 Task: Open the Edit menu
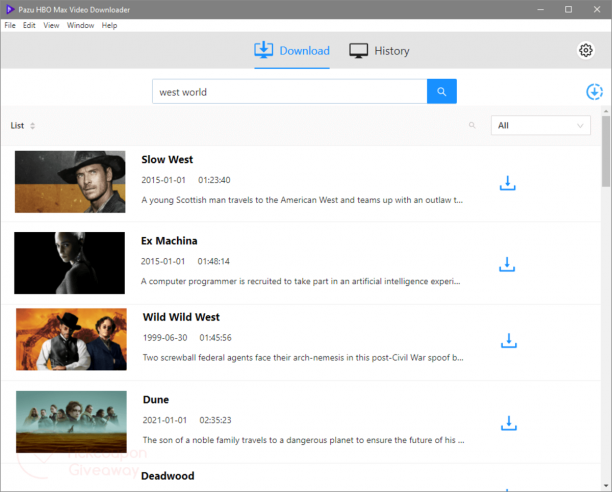coord(29,25)
